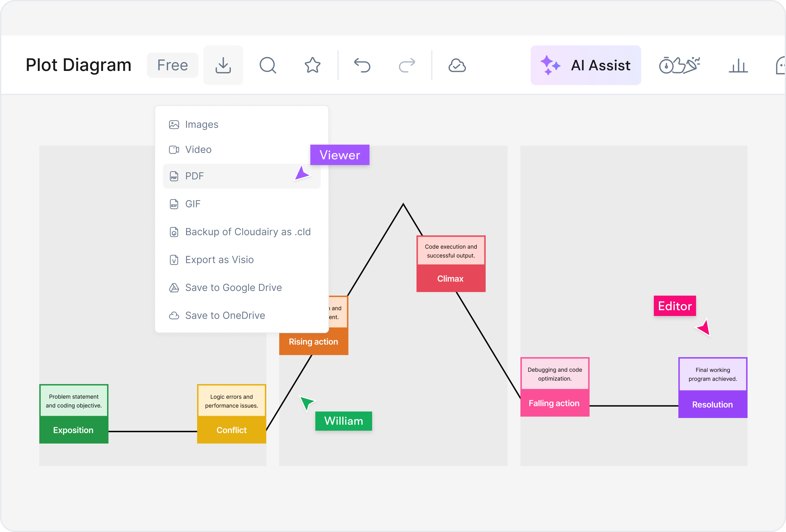786x532 pixels.
Task: Star the Plot Diagram as favorite
Action: tap(312, 65)
